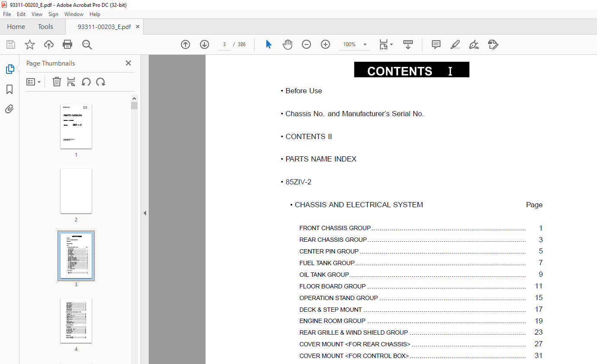Rotate page clockwise icon
Image resolution: width=597 pixels, height=364 pixels.
tap(101, 82)
